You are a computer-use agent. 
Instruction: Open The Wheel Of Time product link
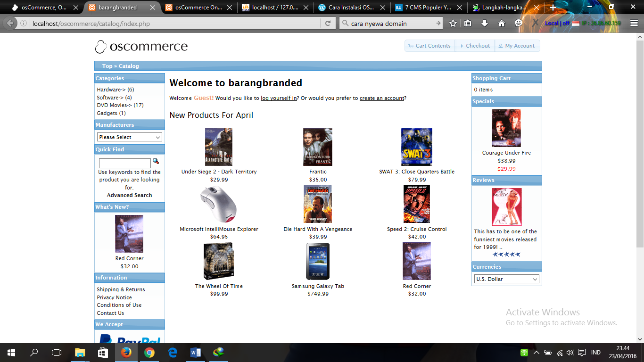219,286
